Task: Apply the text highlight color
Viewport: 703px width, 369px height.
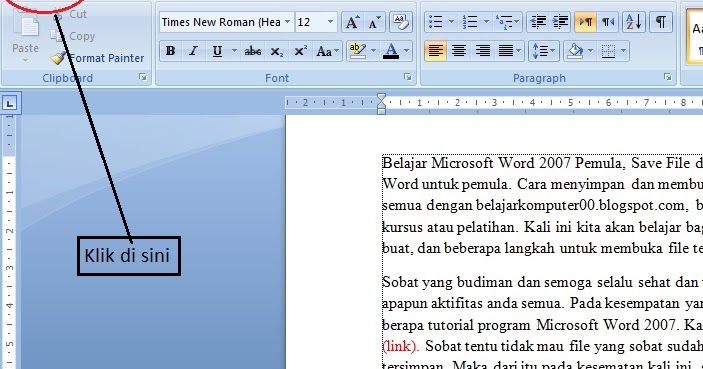Action: point(357,51)
